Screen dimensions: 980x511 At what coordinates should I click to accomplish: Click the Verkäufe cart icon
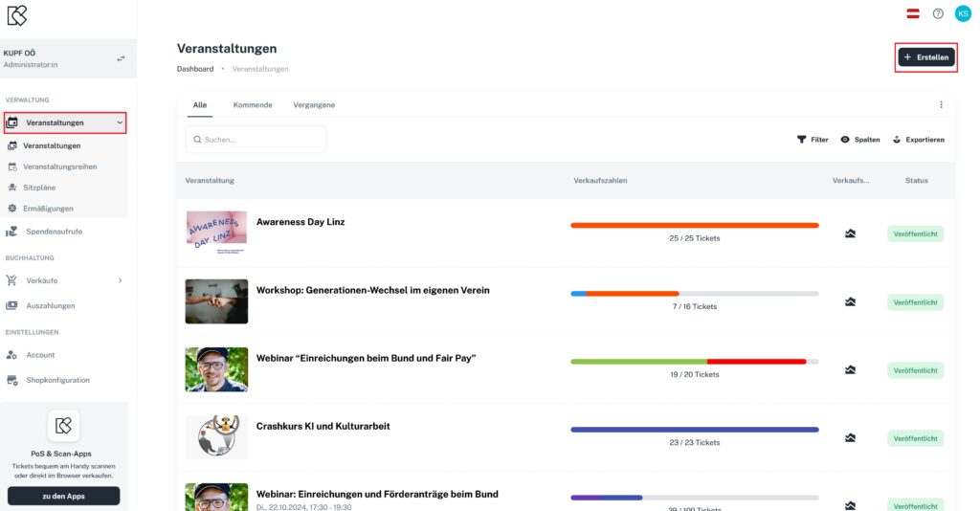tap(11, 280)
